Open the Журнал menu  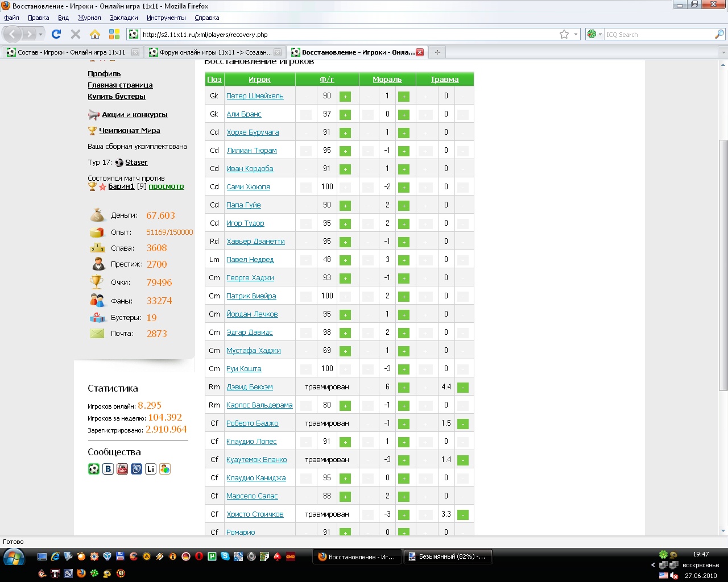click(89, 18)
